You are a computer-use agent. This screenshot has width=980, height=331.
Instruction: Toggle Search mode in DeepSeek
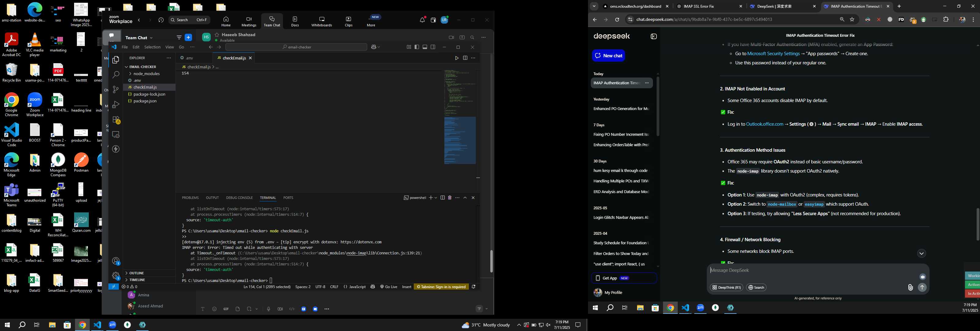pos(756,287)
